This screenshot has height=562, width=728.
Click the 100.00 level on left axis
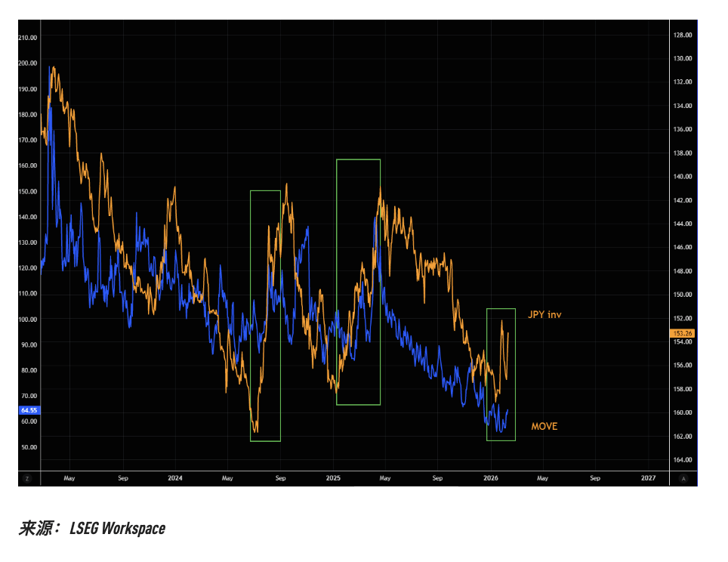tap(28, 319)
